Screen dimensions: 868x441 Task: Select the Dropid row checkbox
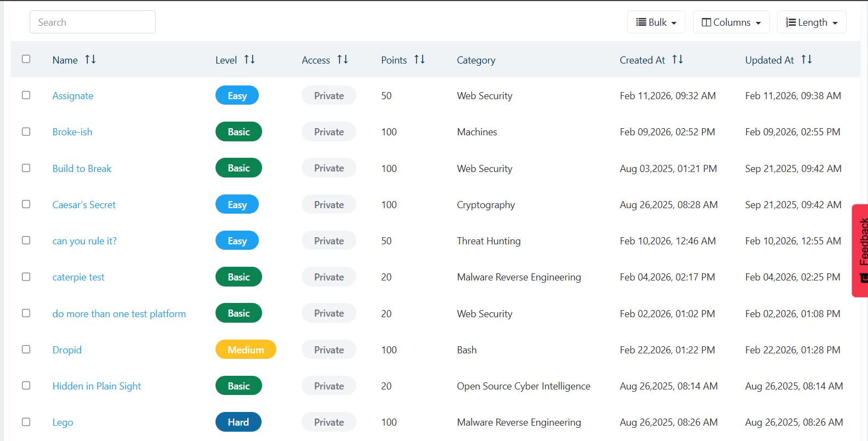(26, 350)
